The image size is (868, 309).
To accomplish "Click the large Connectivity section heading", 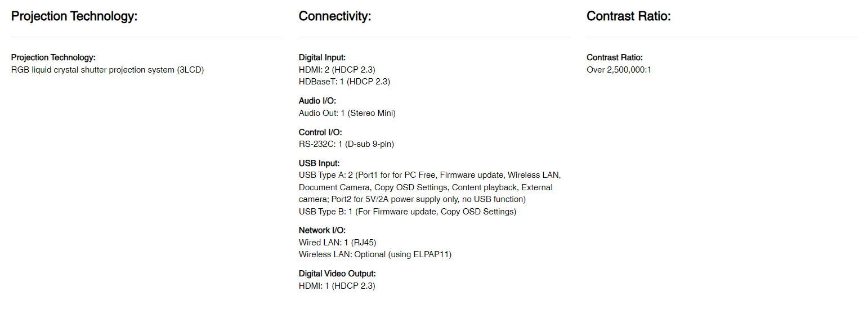I will 335,16.
